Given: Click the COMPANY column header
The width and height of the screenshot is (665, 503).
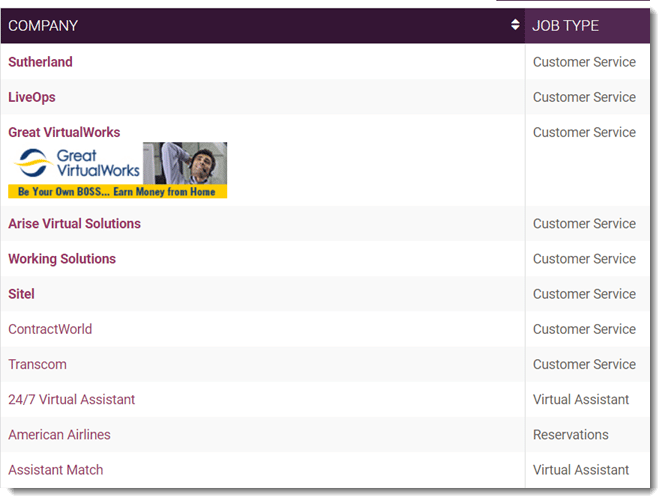Looking at the screenshot, I should click(263, 26).
